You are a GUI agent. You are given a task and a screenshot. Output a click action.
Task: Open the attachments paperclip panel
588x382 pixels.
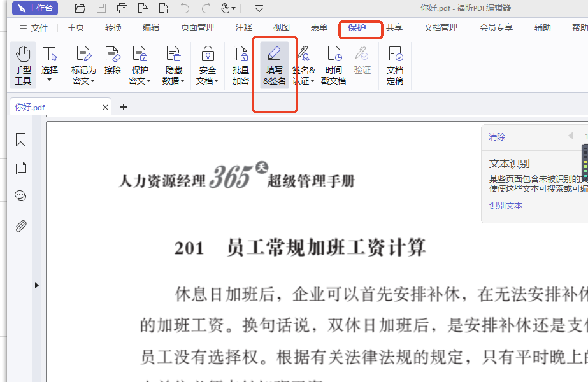pyautogui.click(x=20, y=226)
